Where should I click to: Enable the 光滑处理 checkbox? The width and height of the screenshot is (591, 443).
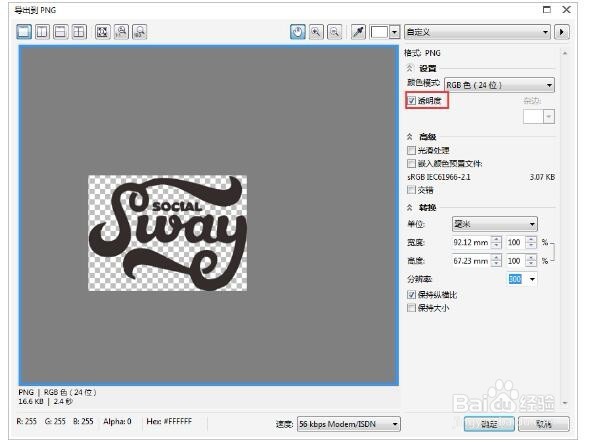(411, 150)
